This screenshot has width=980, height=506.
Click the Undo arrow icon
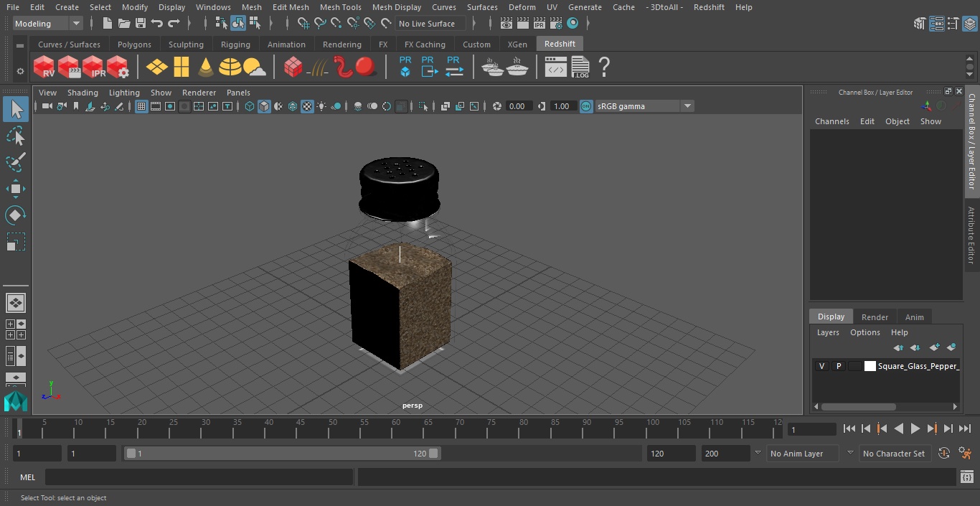pos(157,24)
